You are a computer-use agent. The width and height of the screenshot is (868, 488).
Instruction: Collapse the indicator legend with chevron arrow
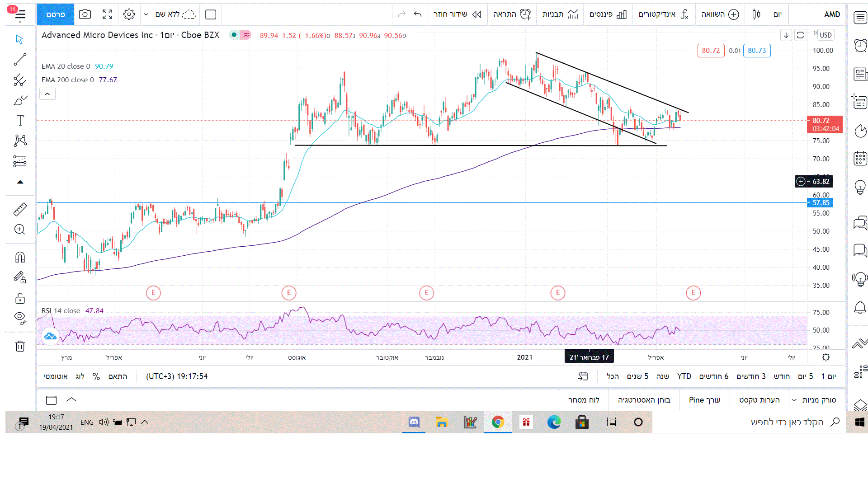pos(47,94)
